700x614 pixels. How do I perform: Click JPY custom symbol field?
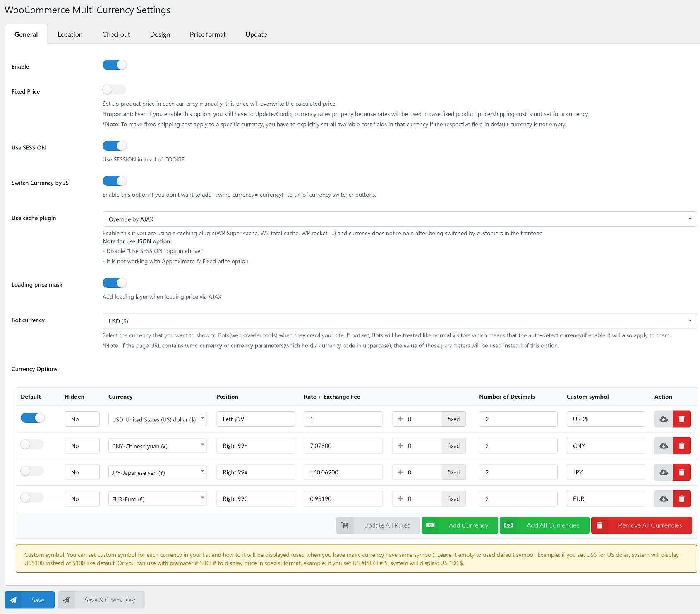[606, 472]
